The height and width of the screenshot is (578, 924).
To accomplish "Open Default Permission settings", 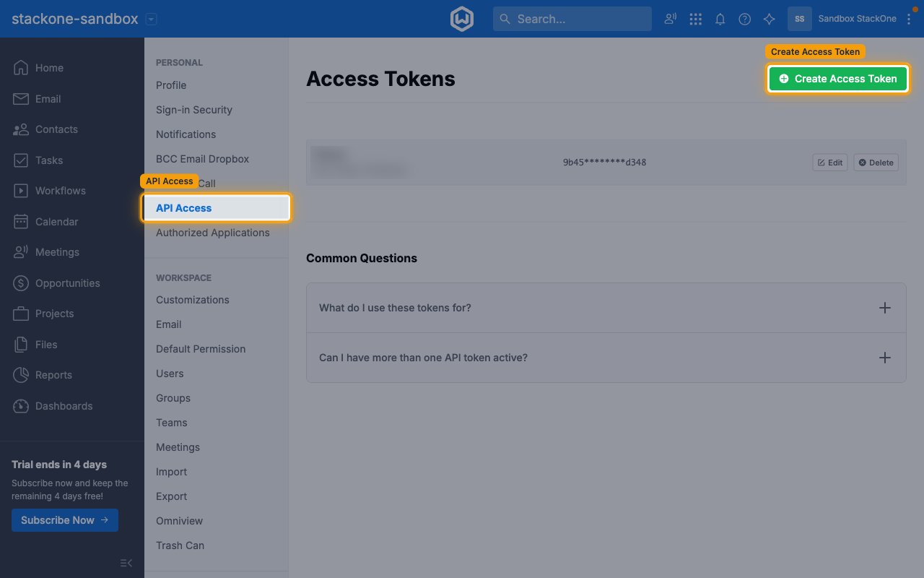I will click(201, 349).
